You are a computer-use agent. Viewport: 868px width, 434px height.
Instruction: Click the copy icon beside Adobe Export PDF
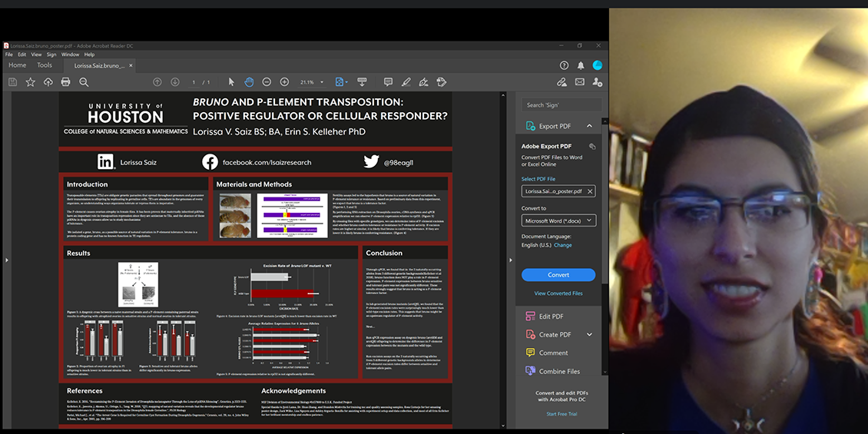(592, 147)
